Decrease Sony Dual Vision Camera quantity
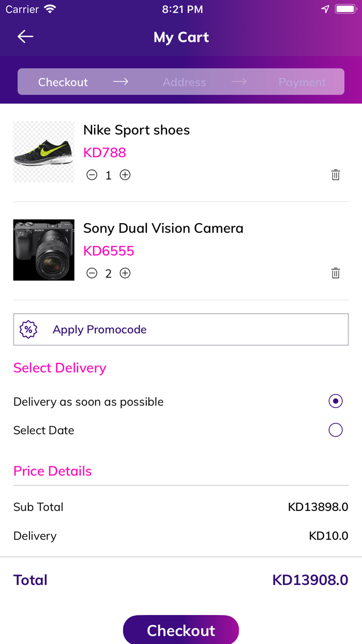This screenshot has width=362, height=644. (x=92, y=273)
